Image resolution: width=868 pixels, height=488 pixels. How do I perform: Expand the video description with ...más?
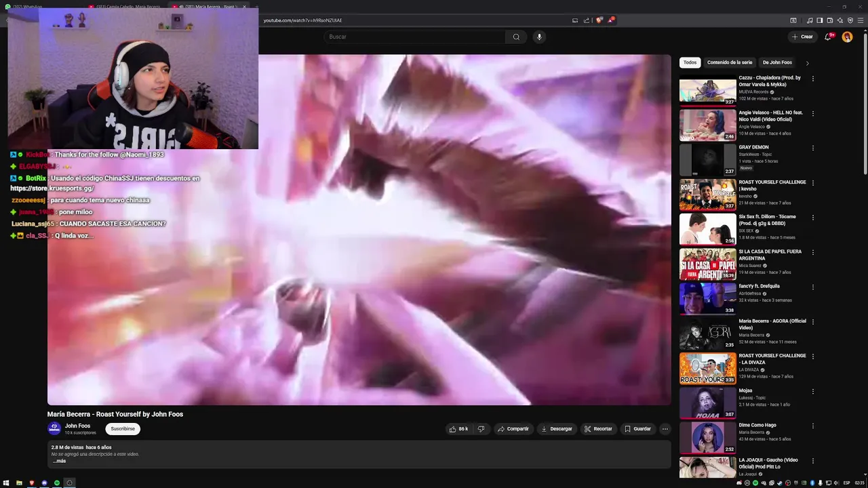60,461
